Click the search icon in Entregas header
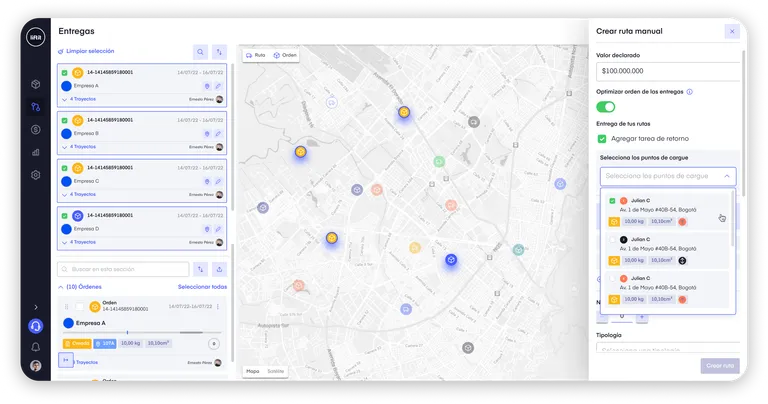 pyautogui.click(x=201, y=51)
